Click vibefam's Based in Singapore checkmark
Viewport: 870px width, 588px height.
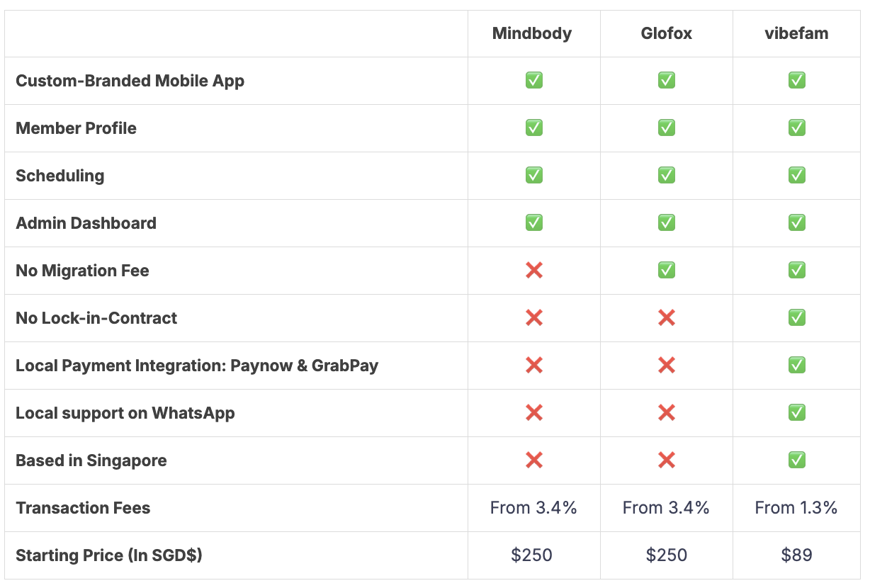(x=796, y=460)
